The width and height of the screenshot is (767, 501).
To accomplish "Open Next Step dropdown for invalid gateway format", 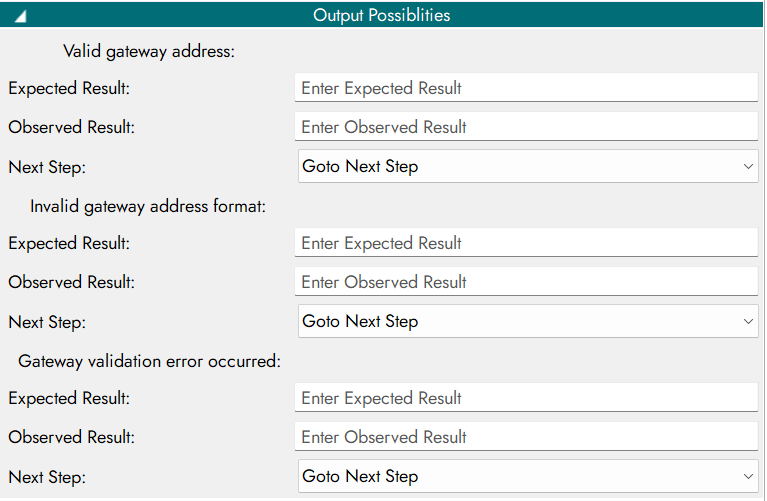I will pyautogui.click(x=527, y=321).
